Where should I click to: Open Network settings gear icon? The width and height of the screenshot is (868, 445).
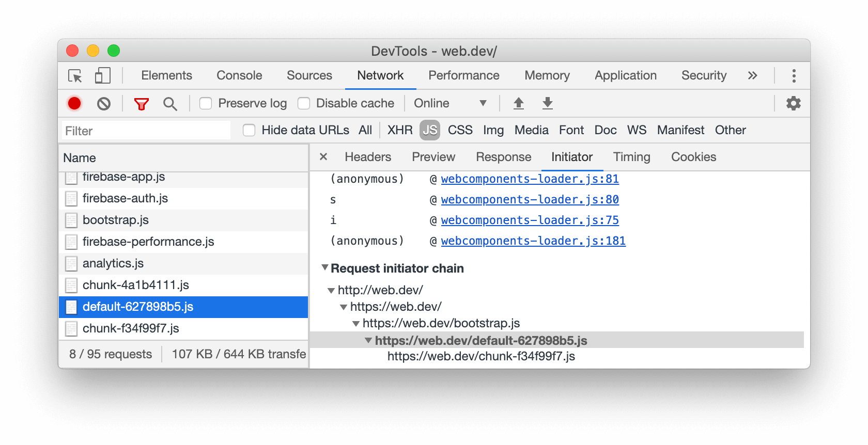(x=794, y=103)
